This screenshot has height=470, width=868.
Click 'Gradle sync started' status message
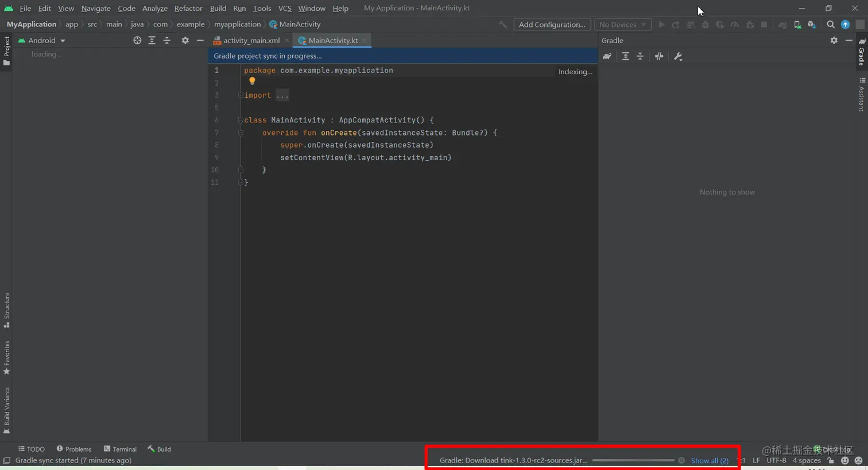73,460
